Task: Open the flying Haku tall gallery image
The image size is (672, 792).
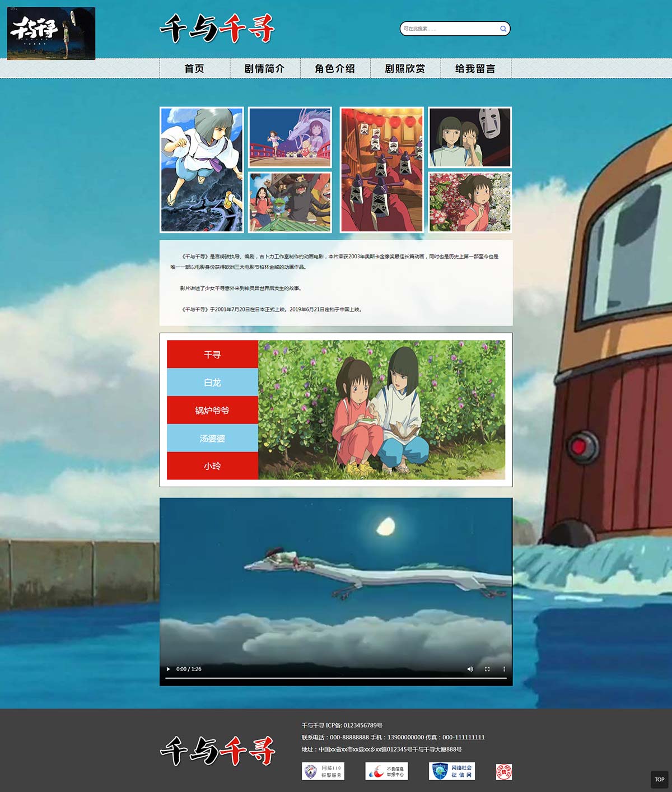Action: 202,170
